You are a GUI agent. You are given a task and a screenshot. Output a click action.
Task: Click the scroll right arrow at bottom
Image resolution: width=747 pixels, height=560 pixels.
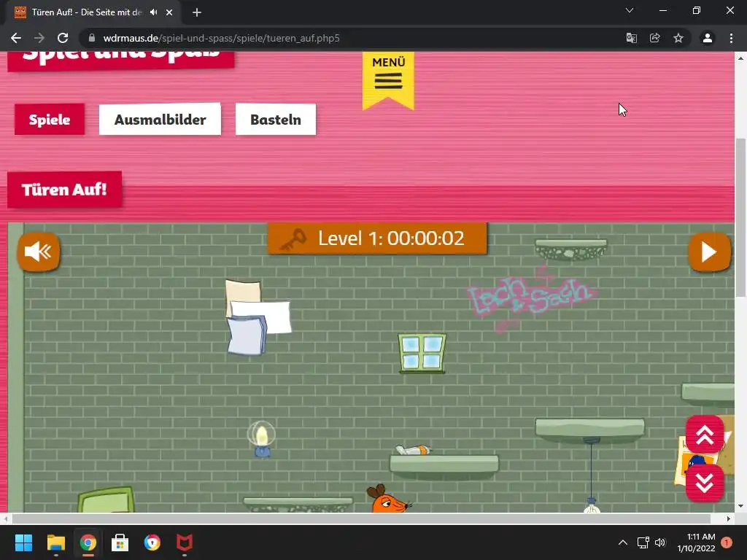pyautogui.click(x=729, y=518)
